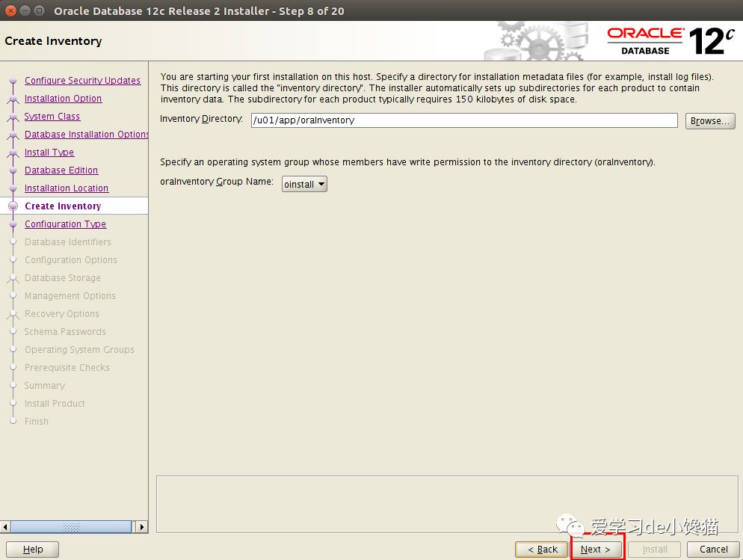Viewport: 743px width, 560px height.
Task: Go to the Installation Option step
Action: click(x=63, y=99)
